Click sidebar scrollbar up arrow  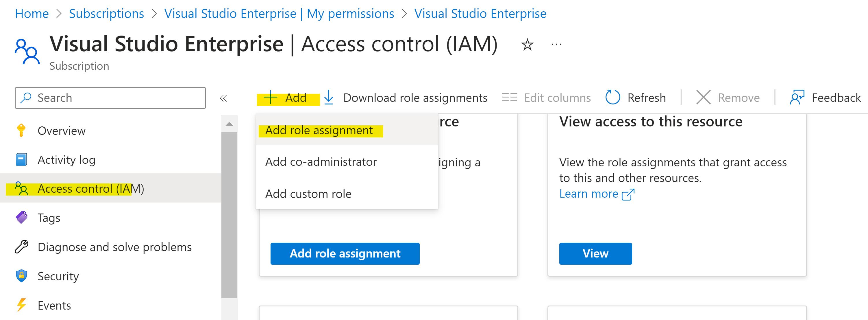pyautogui.click(x=229, y=124)
